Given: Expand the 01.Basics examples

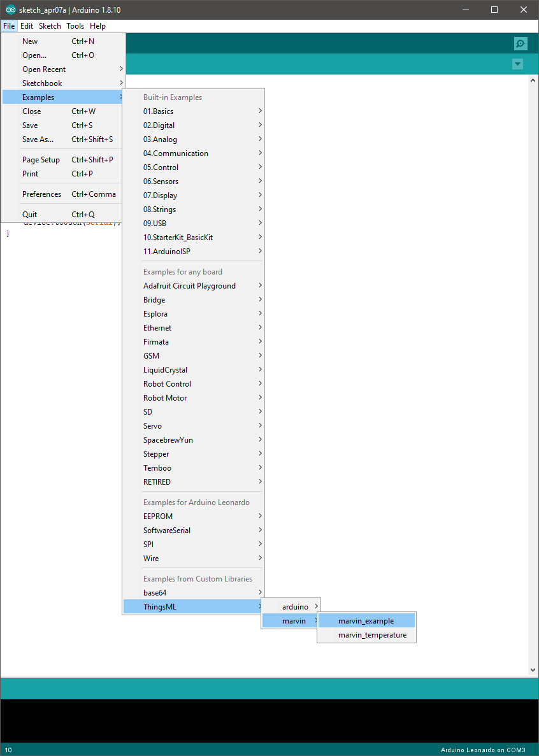Looking at the screenshot, I should click(x=193, y=111).
